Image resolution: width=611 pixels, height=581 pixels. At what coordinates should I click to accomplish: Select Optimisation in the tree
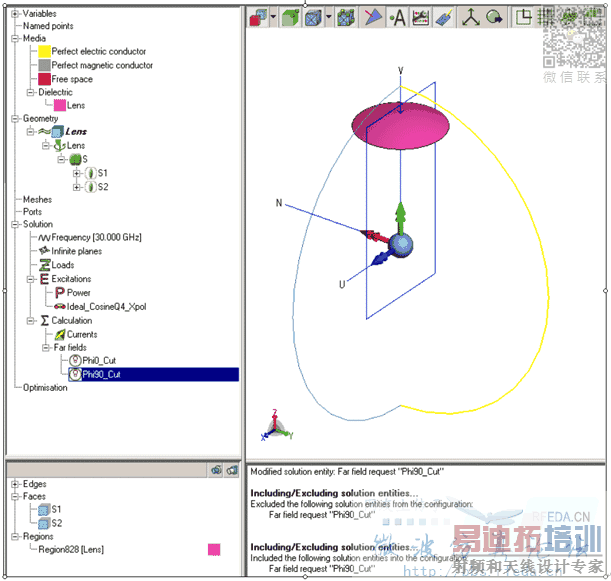coord(45,388)
